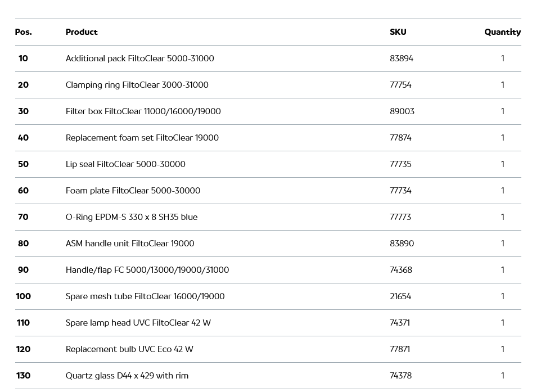The width and height of the screenshot is (541, 392).
Task: Open Filter box FiltoClear 11000/16000/19000
Action: pyautogui.click(x=143, y=111)
